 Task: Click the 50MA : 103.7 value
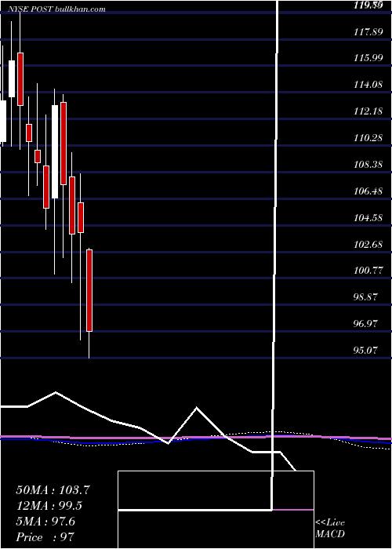pyautogui.click(x=53, y=490)
